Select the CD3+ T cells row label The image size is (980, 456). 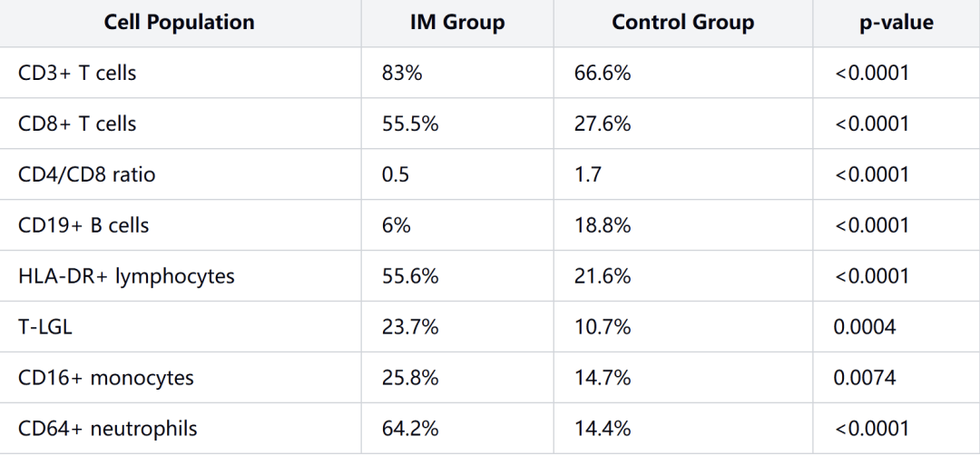point(77,74)
